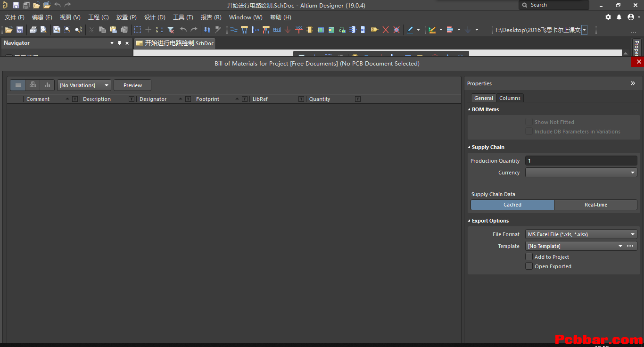The height and width of the screenshot is (347, 644).
Task: Collapse Properties panel with double chevron
Action: click(633, 83)
